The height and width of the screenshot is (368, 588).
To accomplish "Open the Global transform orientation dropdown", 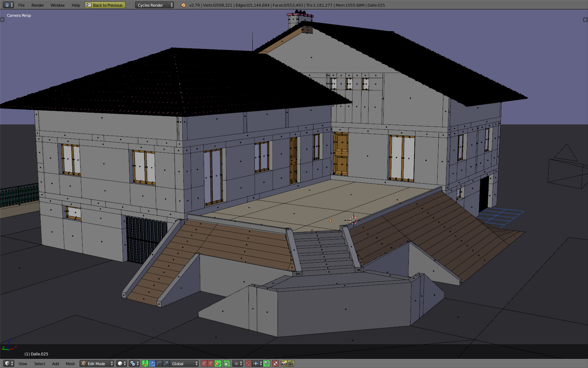I will [x=184, y=363].
